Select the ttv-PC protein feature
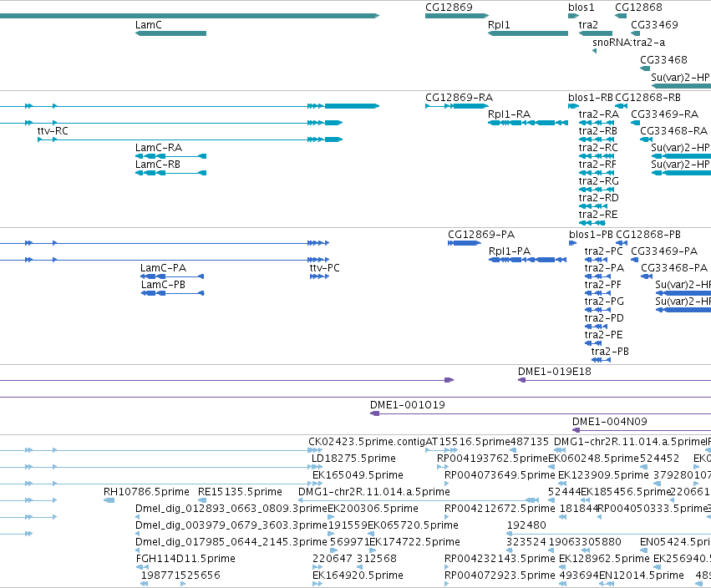The image size is (711, 588). pyautogui.click(x=319, y=276)
